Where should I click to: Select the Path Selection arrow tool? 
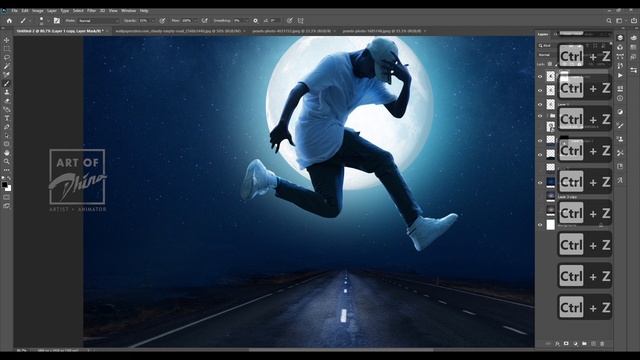(7, 135)
